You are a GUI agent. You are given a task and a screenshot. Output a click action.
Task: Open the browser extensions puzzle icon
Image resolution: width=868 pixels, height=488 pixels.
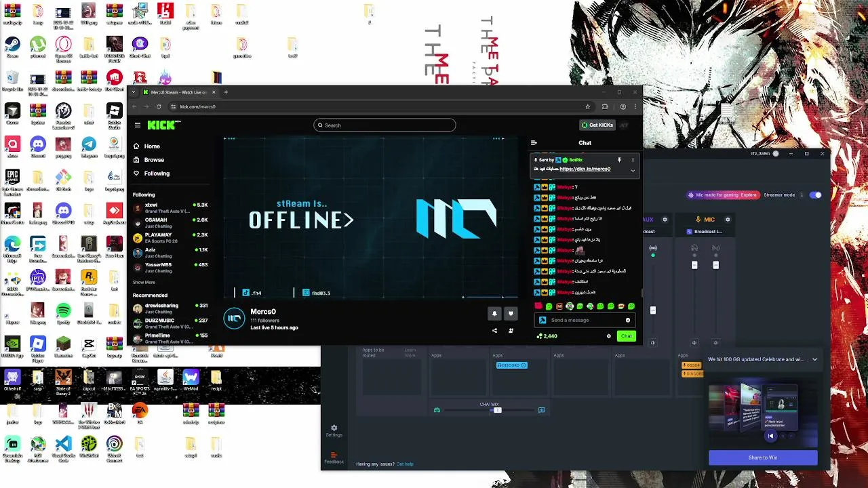605,106
